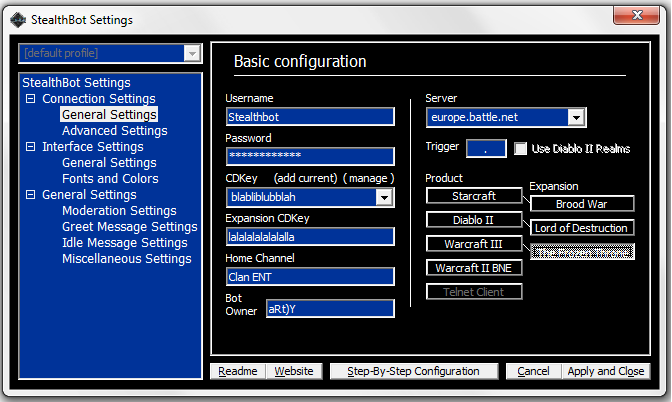Collapse the Interface Settings tree node

[x=31, y=147]
